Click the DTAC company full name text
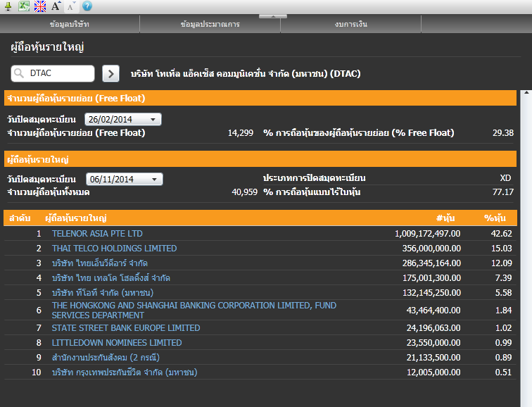Screen dimensions: 532x407 click(x=246, y=74)
